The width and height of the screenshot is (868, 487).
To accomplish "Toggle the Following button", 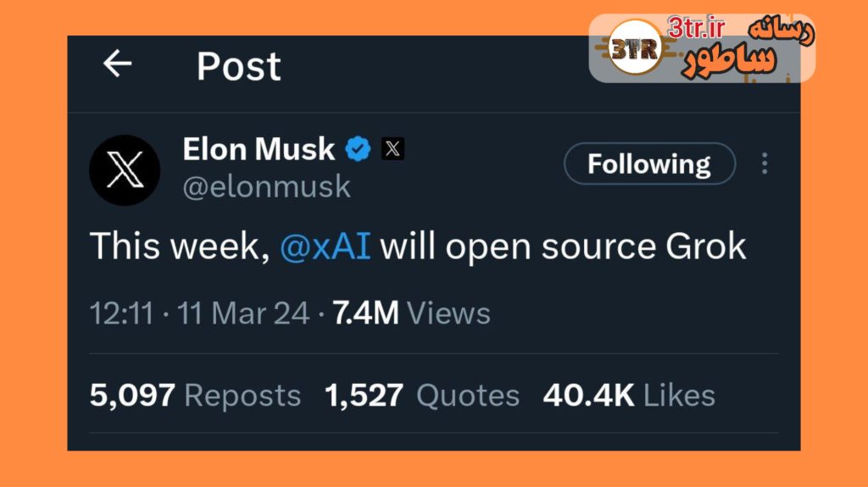I will tap(649, 163).
